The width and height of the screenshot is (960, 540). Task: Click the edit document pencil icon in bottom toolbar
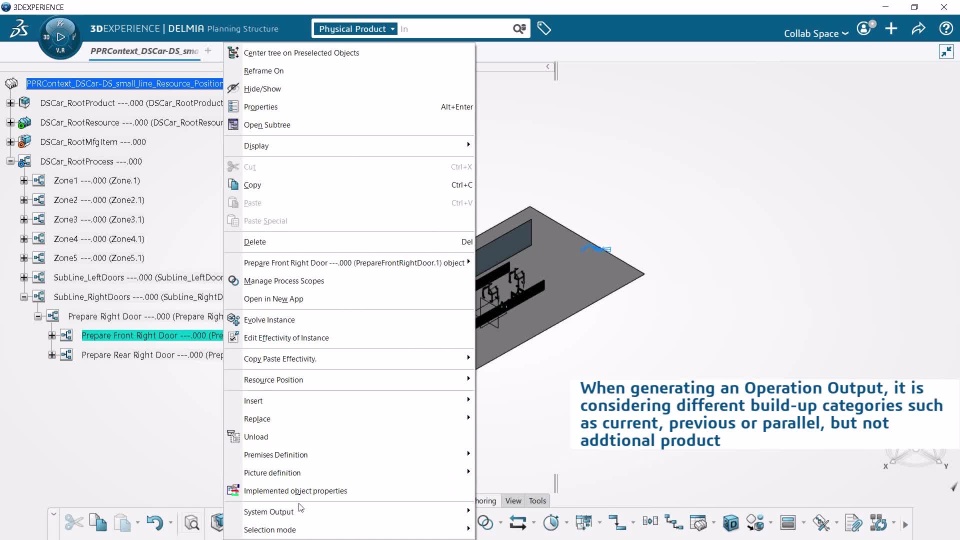(853, 522)
